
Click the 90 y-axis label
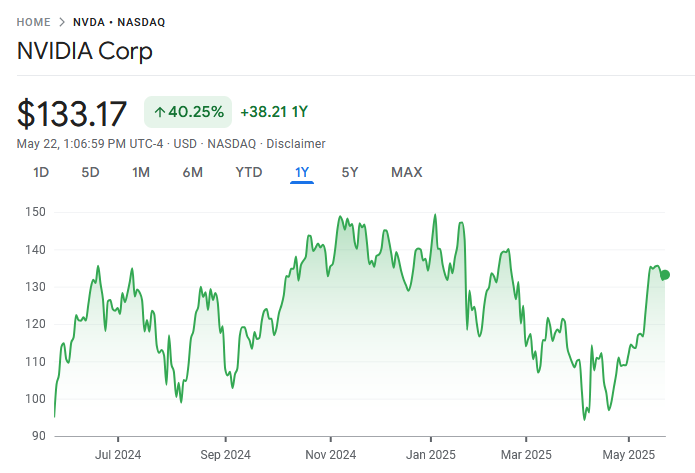click(x=39, y=436)
